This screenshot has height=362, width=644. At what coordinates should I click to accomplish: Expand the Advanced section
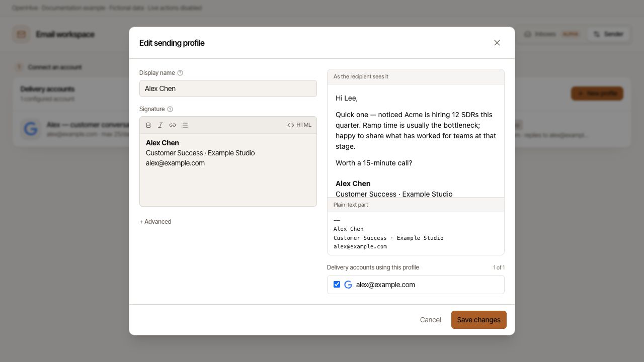[155, 222]
